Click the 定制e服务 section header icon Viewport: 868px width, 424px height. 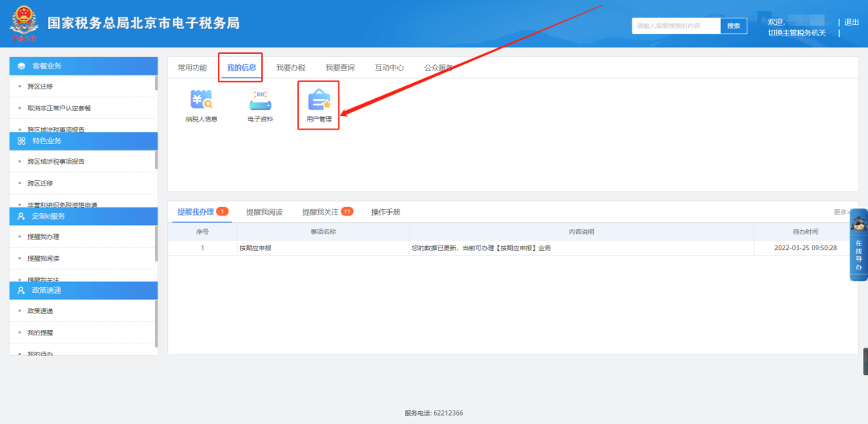(22, 216)
